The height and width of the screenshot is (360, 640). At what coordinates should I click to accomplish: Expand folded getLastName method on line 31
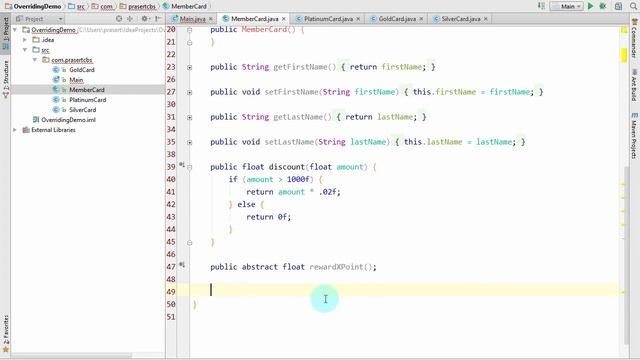[189, 118]
